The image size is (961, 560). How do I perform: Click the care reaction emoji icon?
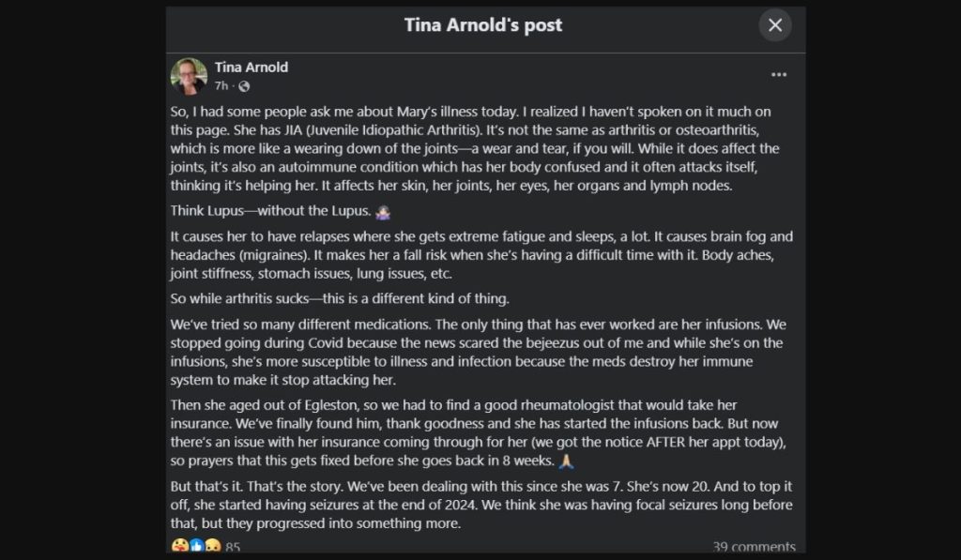(179, 546)
